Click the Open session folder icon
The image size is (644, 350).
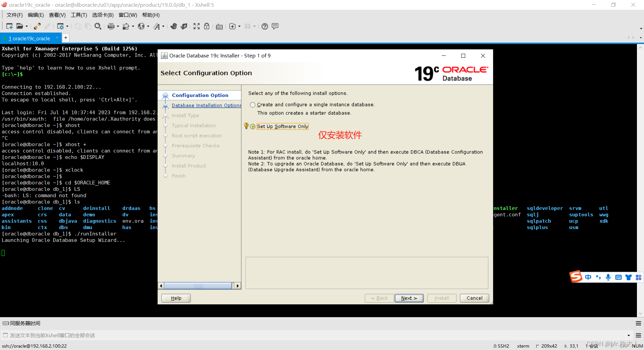(x=20, y=26)
